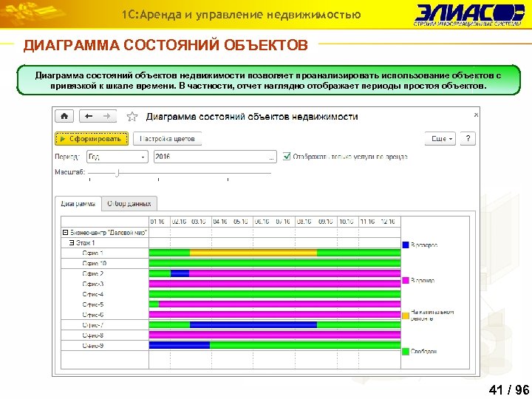Toggle Отображать только услуги по аренде checkbox
The height and width of the screenshot is (399, 532).
click(x=287, y=157)
